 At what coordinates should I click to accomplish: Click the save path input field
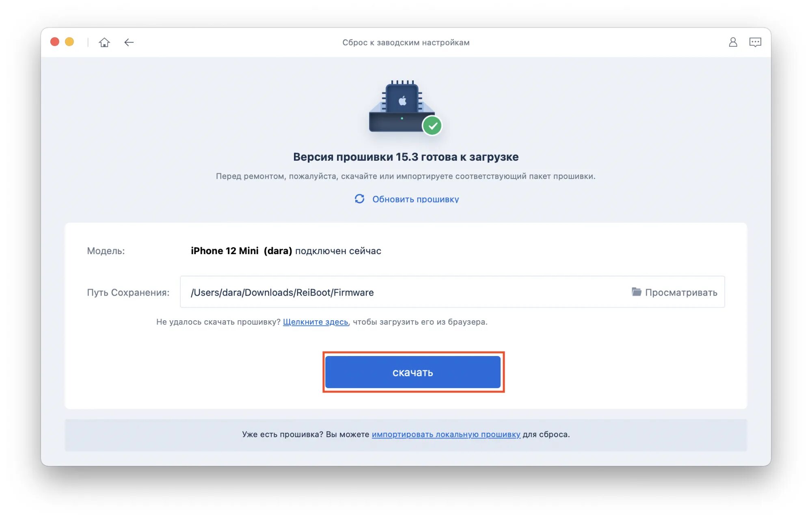tap(452, 292)
